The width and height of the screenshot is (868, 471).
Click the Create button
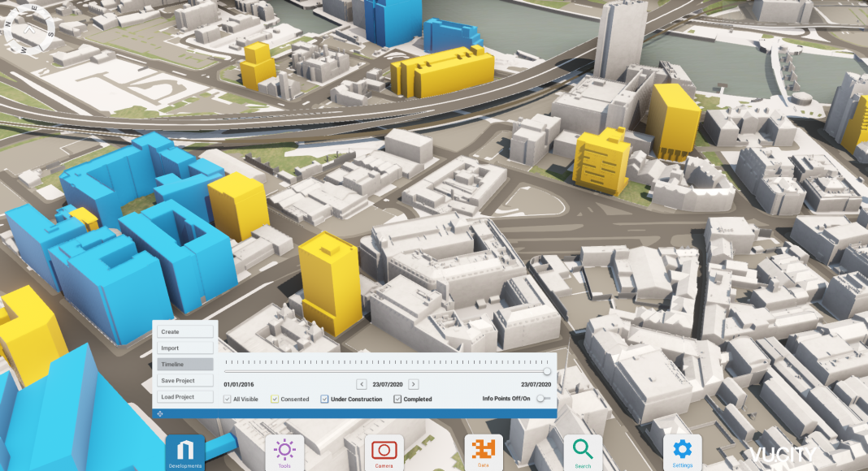pyautogui.click(x=185, y=331)
